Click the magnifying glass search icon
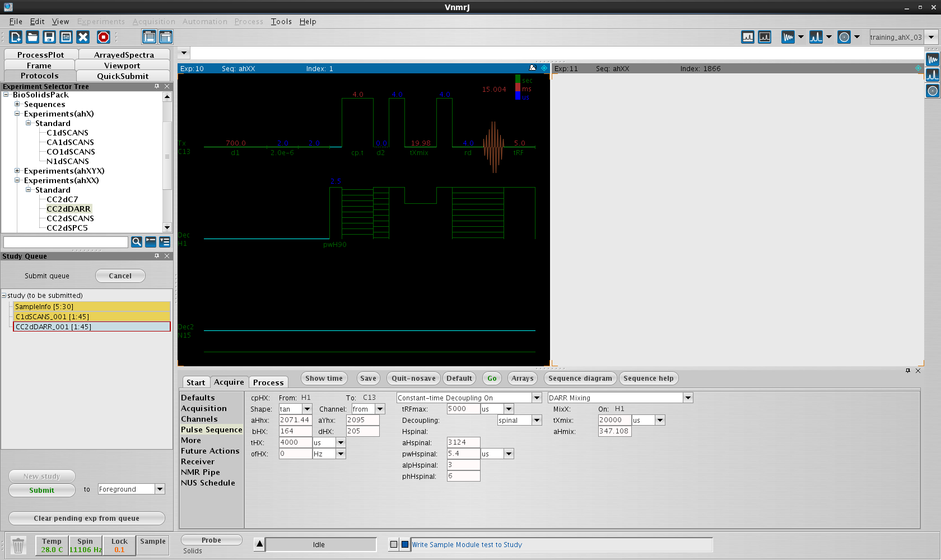Image resolution: width=941 pixels, height=560 pixels. (x=136, y=242)
